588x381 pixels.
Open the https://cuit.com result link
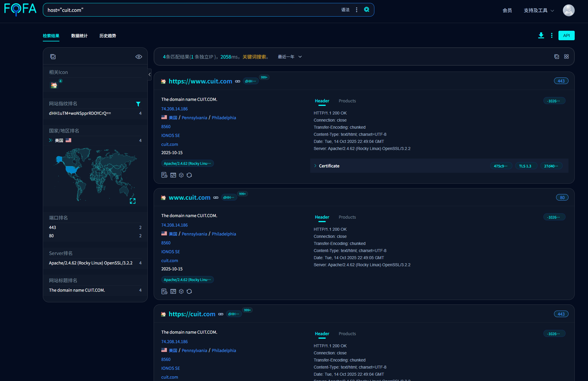pos(192,314)
